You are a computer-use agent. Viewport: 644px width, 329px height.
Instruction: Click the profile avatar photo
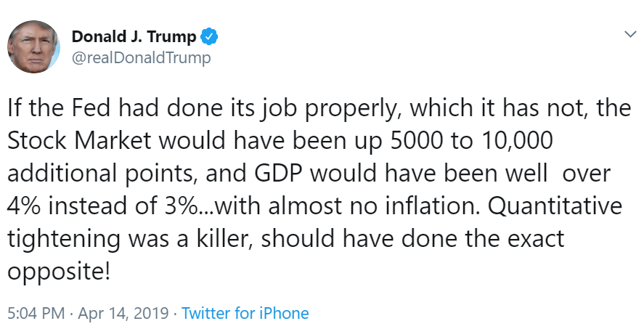click(33, 47)
